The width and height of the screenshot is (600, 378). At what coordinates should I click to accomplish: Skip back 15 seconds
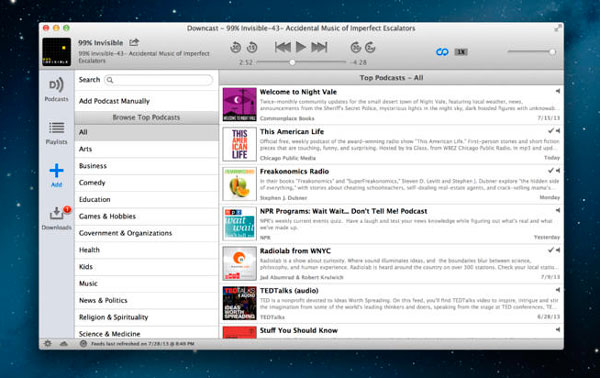pyautogui.click(x=252, y=47)
